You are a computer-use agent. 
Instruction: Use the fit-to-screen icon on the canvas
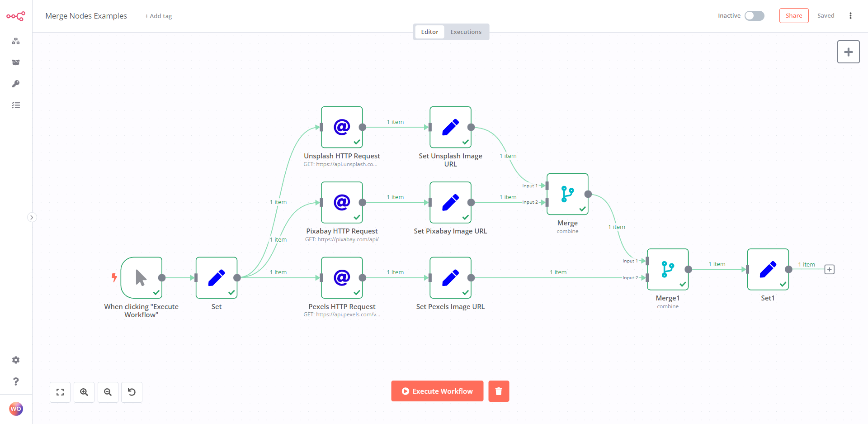click(60, 392)
